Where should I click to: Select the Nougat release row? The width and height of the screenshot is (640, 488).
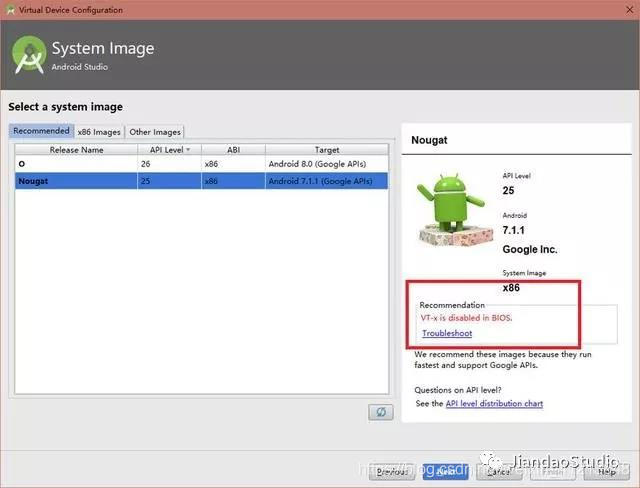pyautogui.click(x=202, y=181)
